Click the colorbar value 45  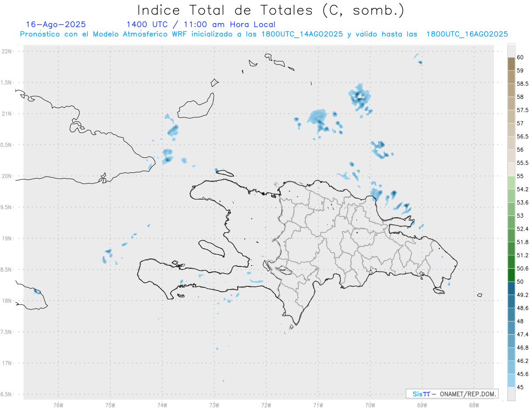click(x=520, y=388)
